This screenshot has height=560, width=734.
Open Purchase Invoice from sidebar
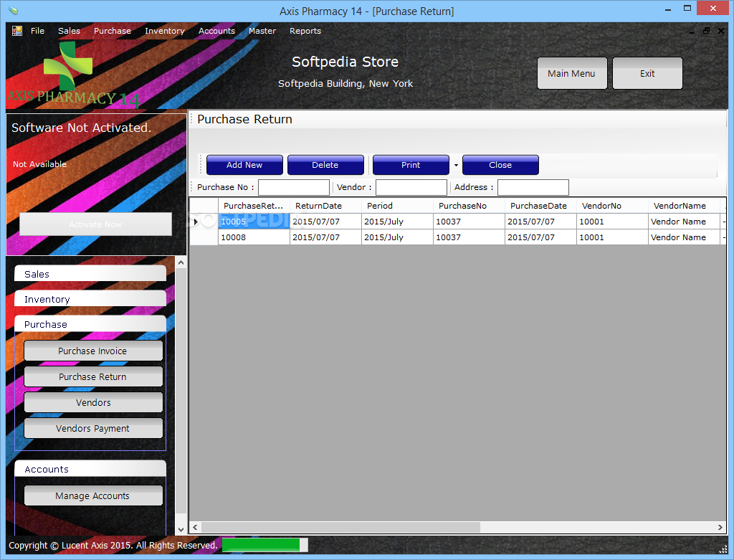coord(93,351)
